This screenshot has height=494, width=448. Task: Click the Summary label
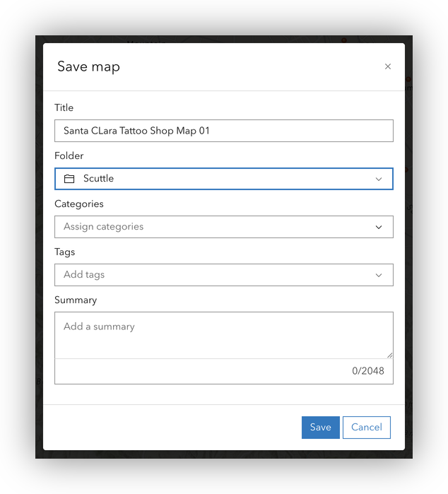point(76,300)
